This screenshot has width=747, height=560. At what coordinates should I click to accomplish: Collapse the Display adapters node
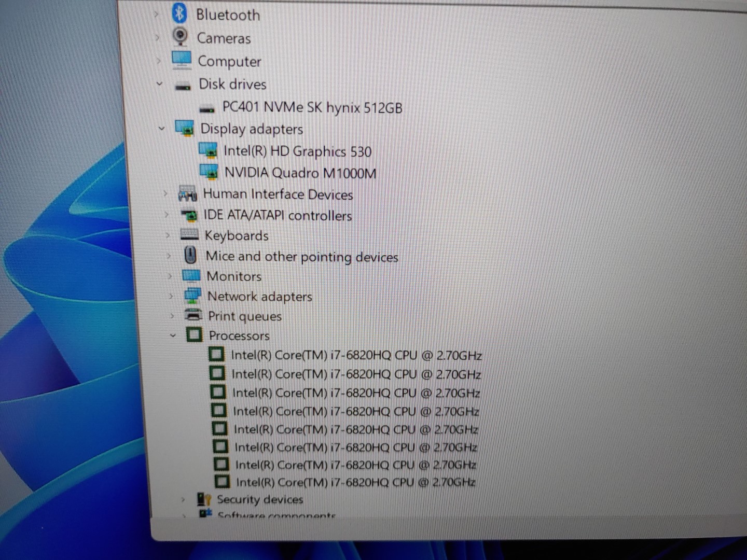pos(162,128)
